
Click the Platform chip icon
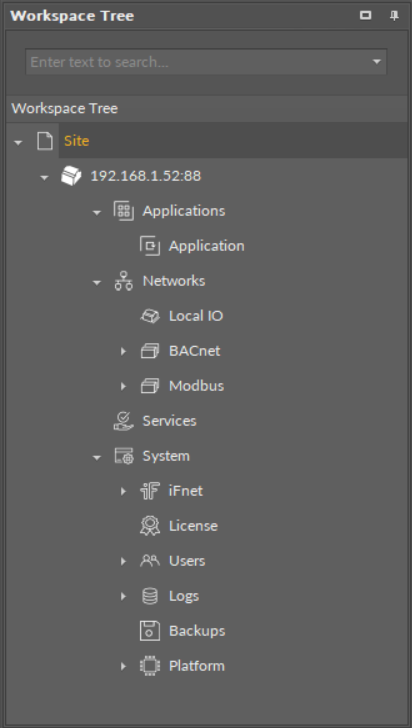(150, 666)
